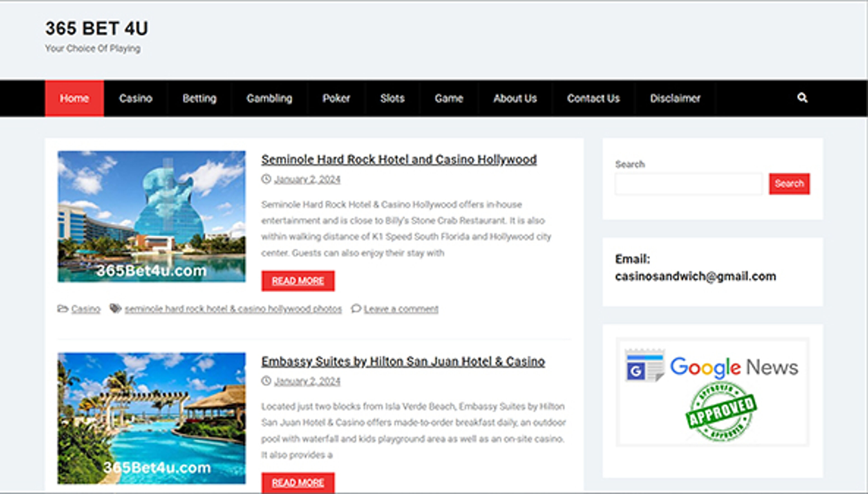
Task: Click the Leave a comment link
Action: [401, 309]
